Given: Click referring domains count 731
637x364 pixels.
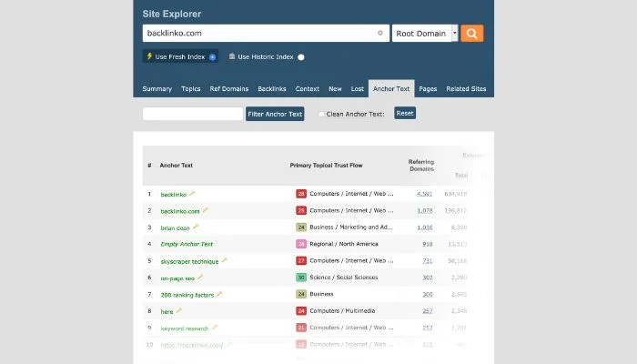Looking at the screenshot, I should click(x=428, y=261).
